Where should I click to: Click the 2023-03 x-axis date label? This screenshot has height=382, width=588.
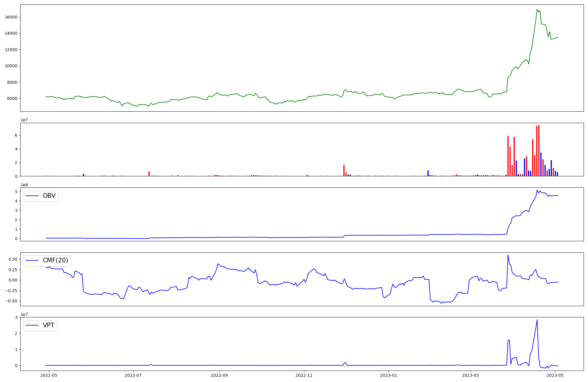point(471,375)
